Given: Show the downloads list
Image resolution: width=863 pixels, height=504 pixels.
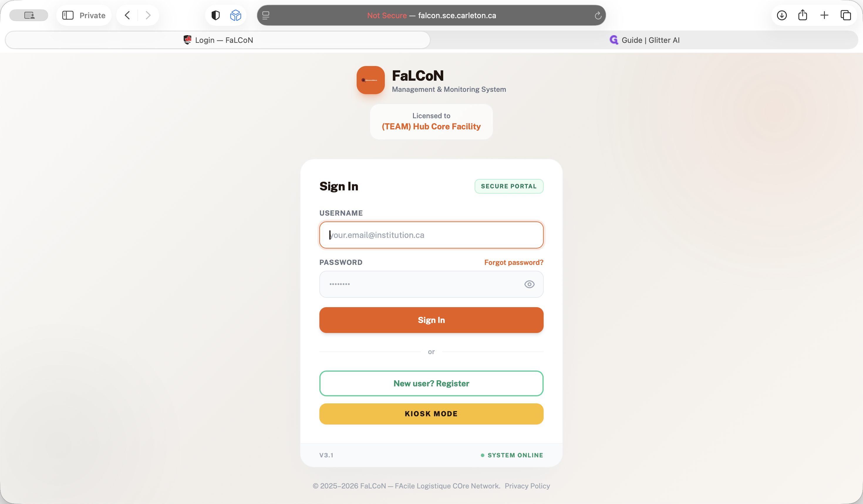Looking at the screenshot, I should pos(782,15).
